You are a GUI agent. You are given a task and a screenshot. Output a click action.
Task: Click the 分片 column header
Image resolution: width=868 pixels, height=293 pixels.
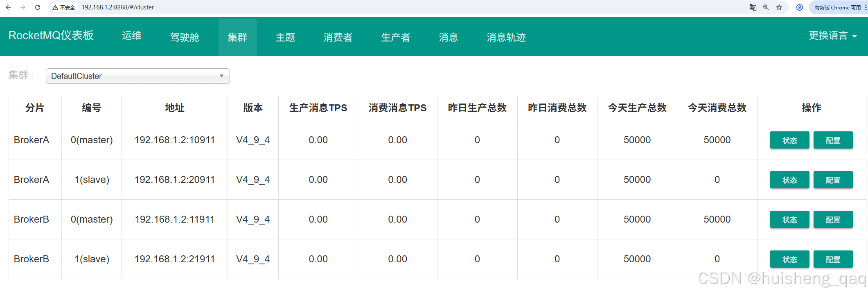(35, 108)
